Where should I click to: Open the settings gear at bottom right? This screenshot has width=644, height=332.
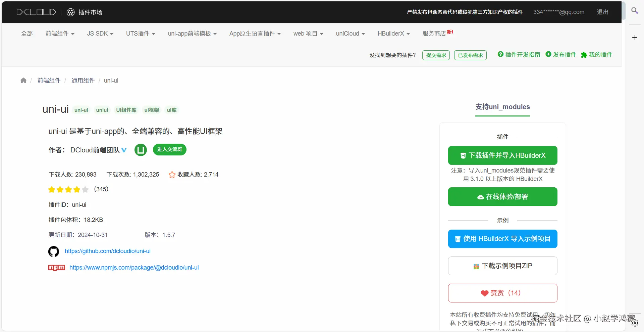click(635, 323)
